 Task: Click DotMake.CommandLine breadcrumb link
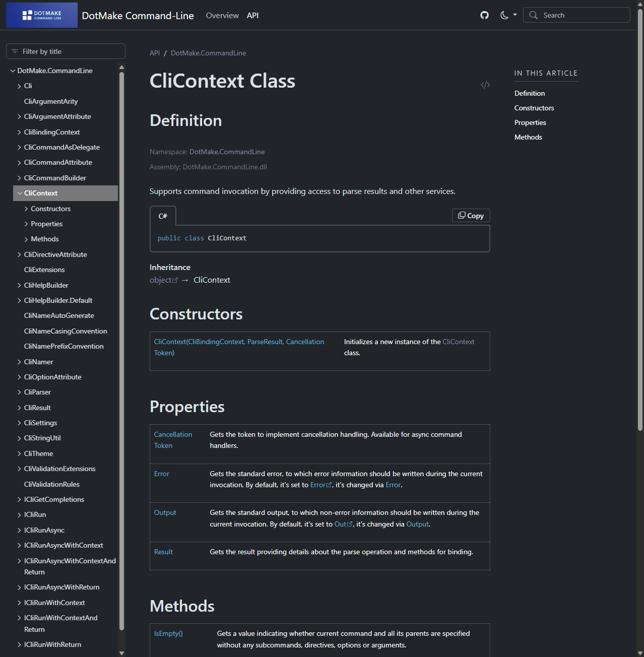point(208,53)
